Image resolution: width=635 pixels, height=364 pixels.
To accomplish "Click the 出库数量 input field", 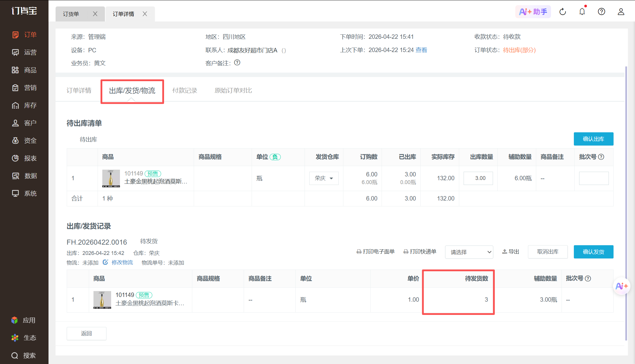I will point(478,178).
